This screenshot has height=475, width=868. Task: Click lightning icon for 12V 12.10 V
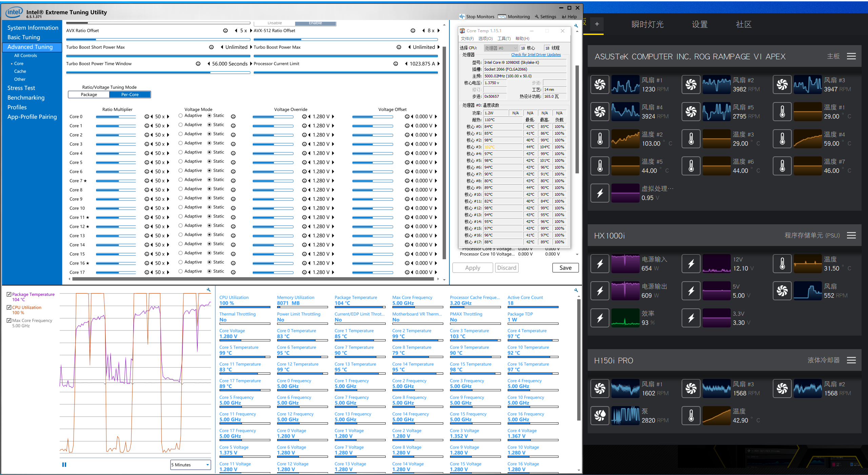691,264
